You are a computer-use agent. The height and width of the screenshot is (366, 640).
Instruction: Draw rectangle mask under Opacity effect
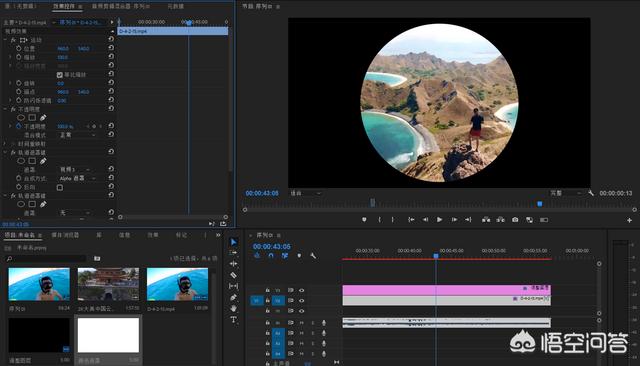32,118
